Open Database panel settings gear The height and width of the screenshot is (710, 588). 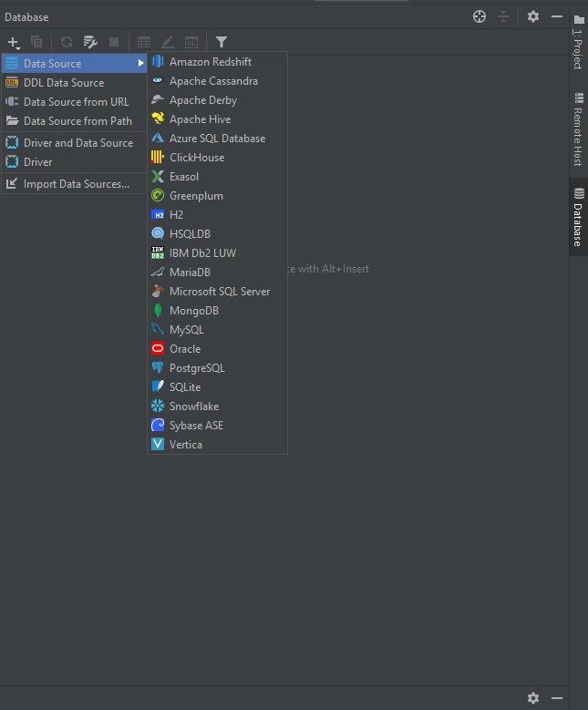click(x=533, y=16)
